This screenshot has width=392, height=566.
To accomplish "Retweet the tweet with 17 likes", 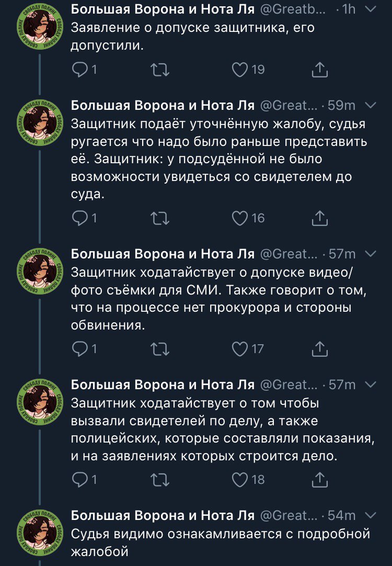I will point(160,348).
